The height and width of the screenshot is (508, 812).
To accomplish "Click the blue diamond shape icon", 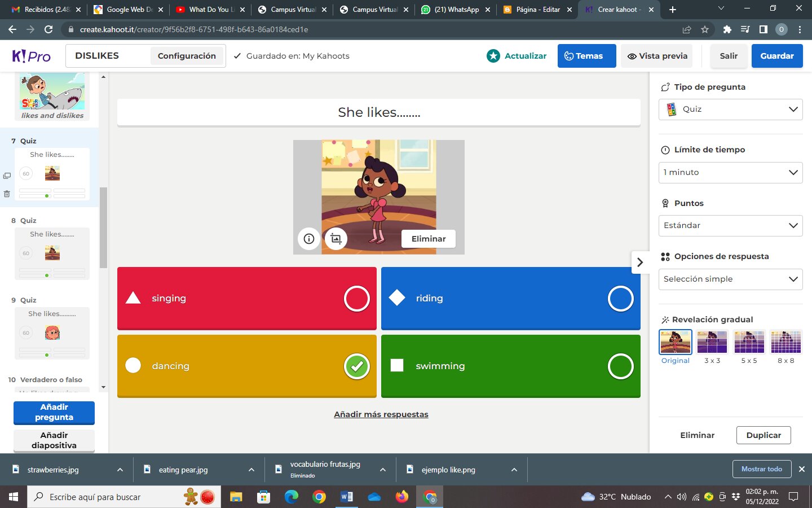I will tap(397, 298).
